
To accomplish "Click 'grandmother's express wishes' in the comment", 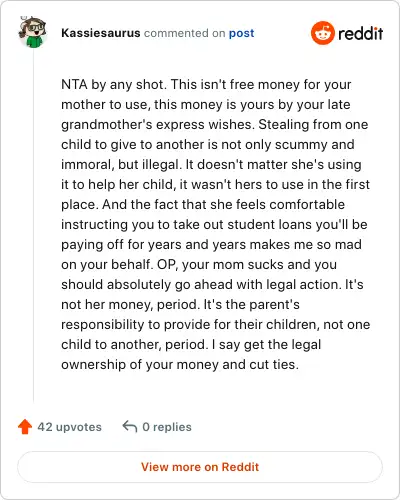I will [x=157, y=125].
